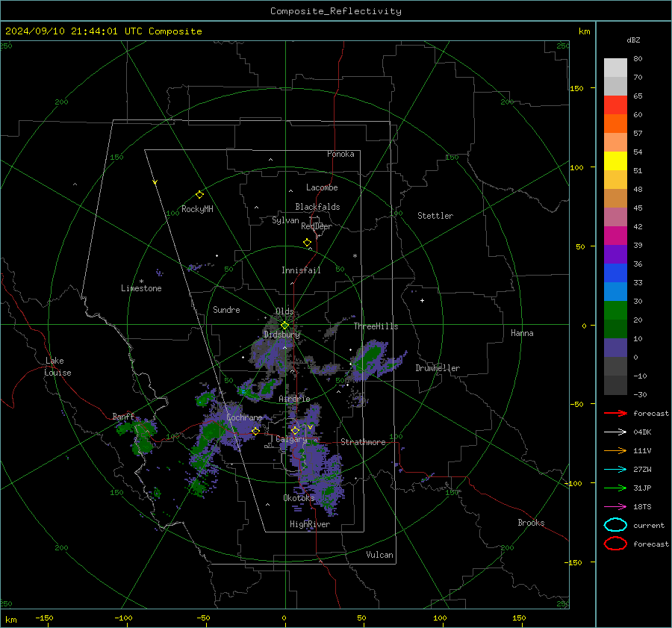Click the Stettler city label
This screenshot has height=628, width=672.
(x=435, y=216)
